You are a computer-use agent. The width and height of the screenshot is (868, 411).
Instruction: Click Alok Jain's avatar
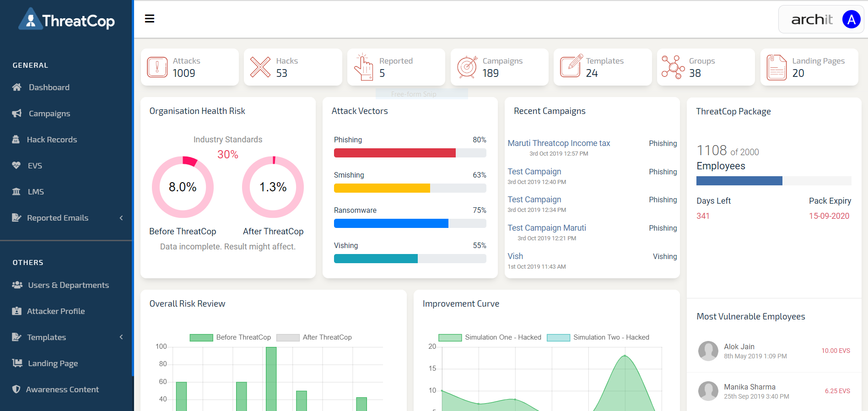tap(708, 351)
